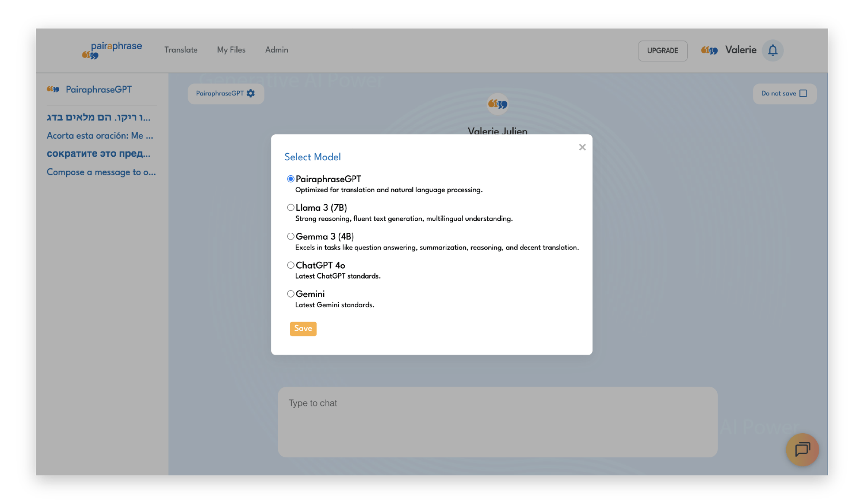
Task: Click the UPGRADE button
Action: pyautogui.click(x=662, y=51)
